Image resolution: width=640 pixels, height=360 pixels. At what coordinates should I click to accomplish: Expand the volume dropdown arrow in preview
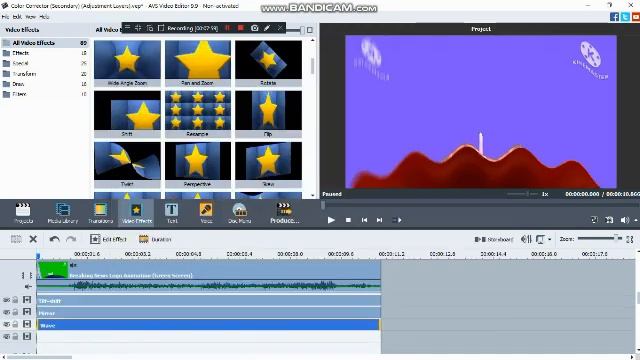pyautogui.click(x=636, y=220)
